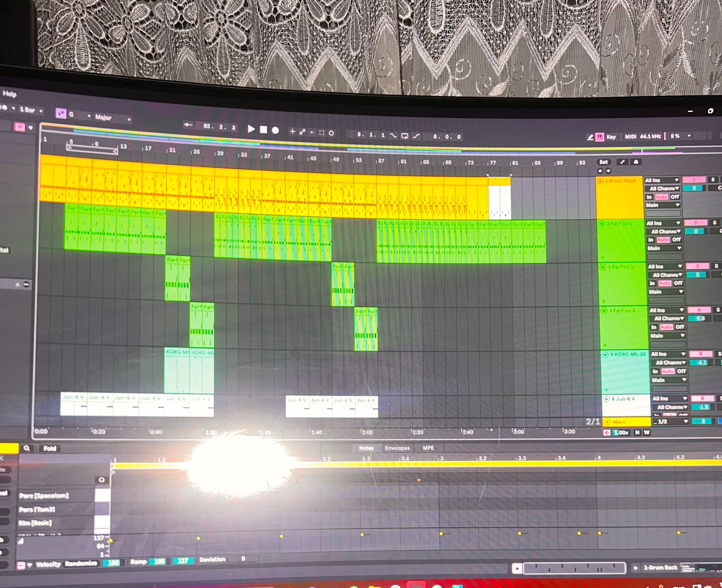
Task: Collapse the 5 KORG MS-20 track
Action: point(605,355)
